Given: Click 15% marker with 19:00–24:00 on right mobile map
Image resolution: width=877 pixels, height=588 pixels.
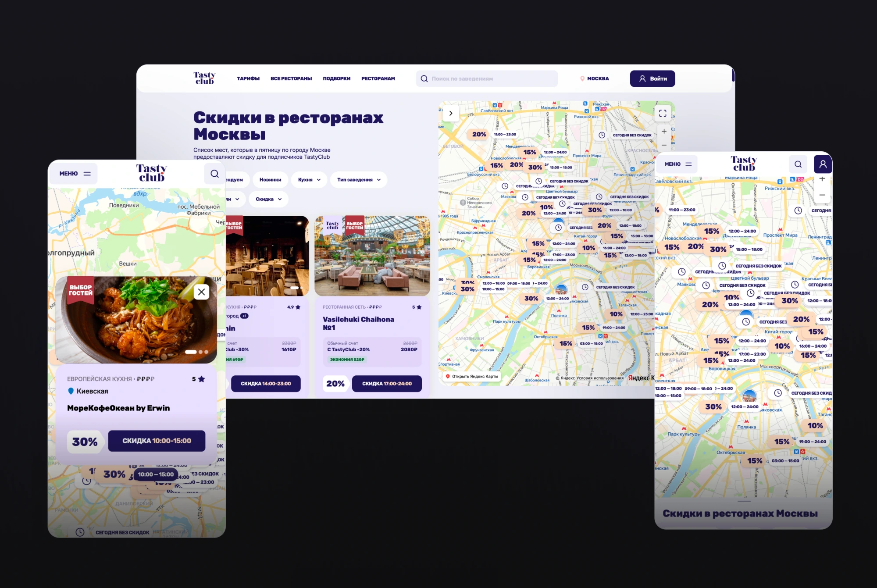Looking at the screenshot, I should (781, 442).
